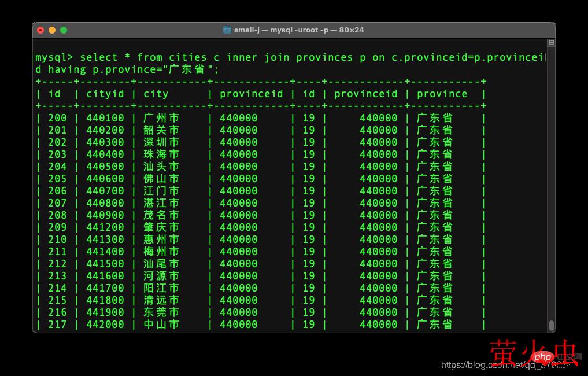Click the terminal vertical scrollbar thumb
This screenshot has width=588, height=376.
coord(552,325)
